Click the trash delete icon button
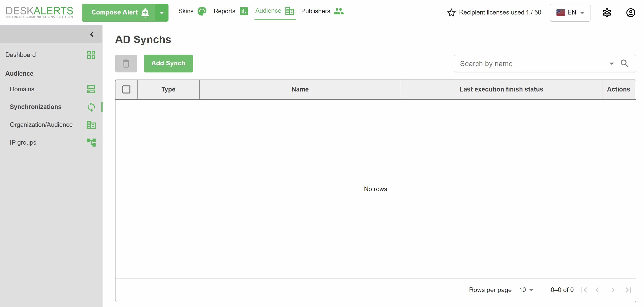The width and height of the screenshot is (644, 307). click(126, 64)
